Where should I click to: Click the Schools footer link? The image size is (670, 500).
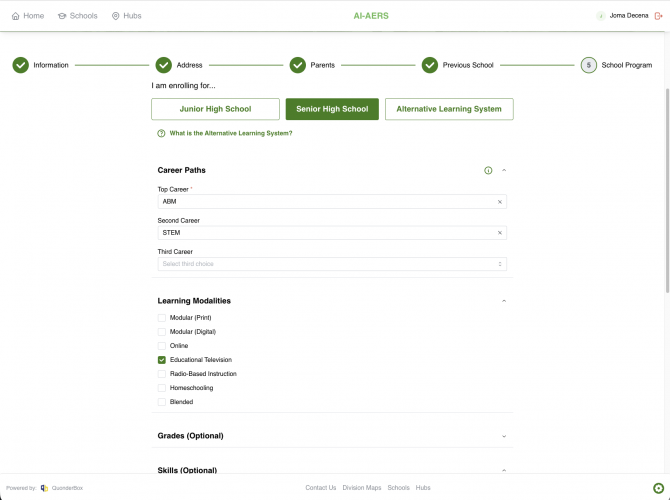(x=398, y=488)
